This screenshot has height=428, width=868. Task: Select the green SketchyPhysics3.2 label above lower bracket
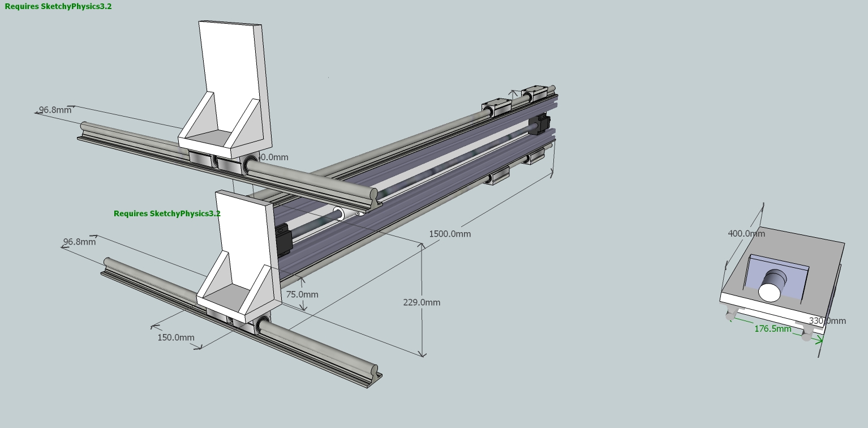tap(167, 213)
